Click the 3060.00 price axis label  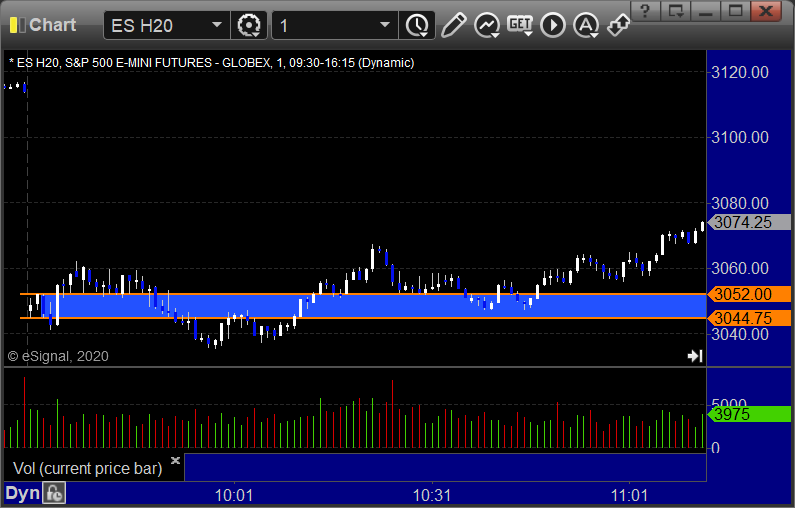pos(740,268)
